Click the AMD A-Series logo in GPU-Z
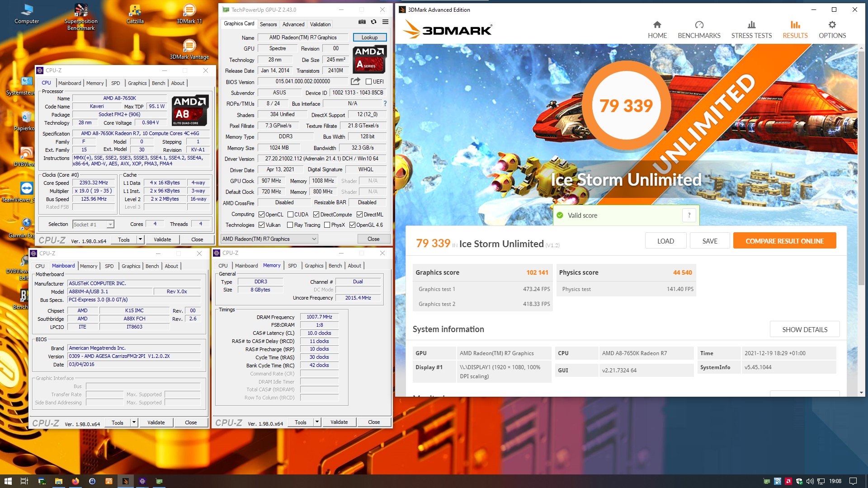This screenshot has height=488, width=868. [x=369, y=59]
